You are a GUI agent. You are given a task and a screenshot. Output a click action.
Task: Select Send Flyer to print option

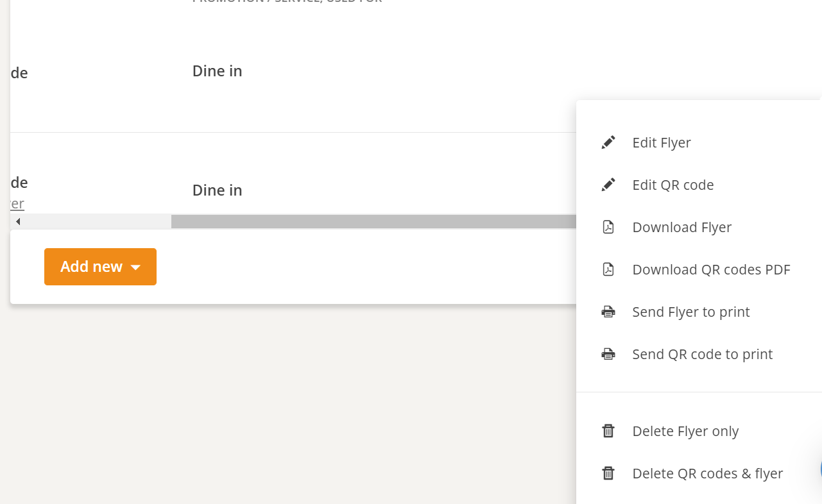pyautogui.click(x=691, y=312)
